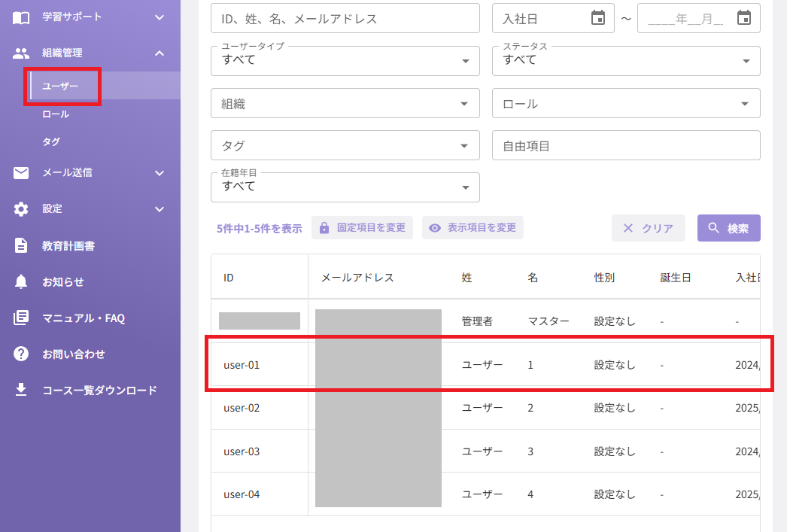Focus the 自由項目 input field

[x=627, y=145]
